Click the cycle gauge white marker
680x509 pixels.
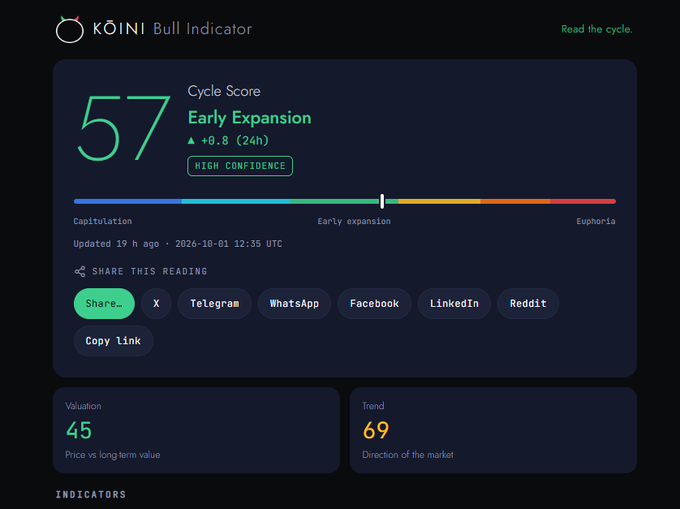tap(382, 201)
